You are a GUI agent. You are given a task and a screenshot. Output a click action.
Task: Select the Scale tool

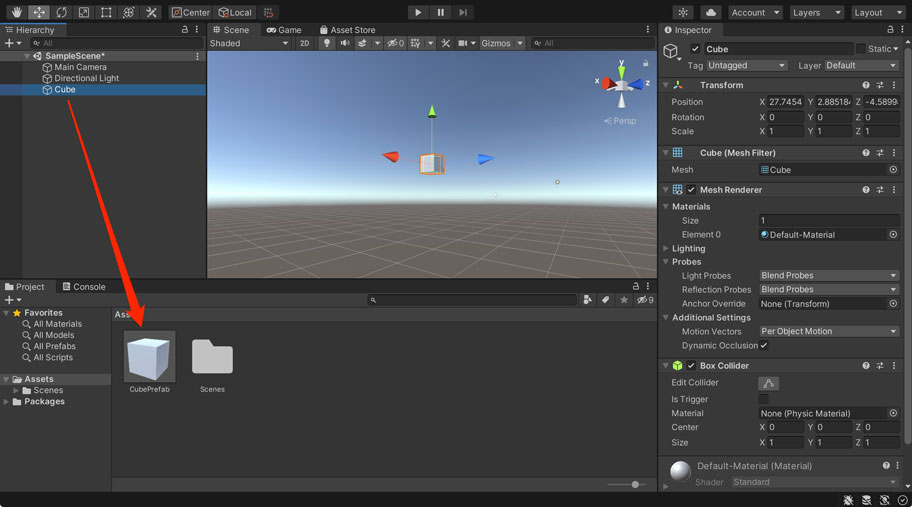click(84, 12)
